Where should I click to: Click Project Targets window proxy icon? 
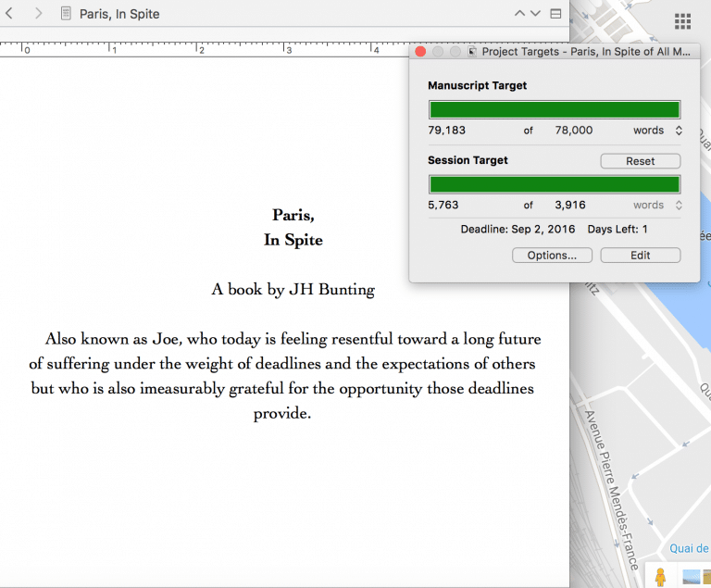coord(472,52)
